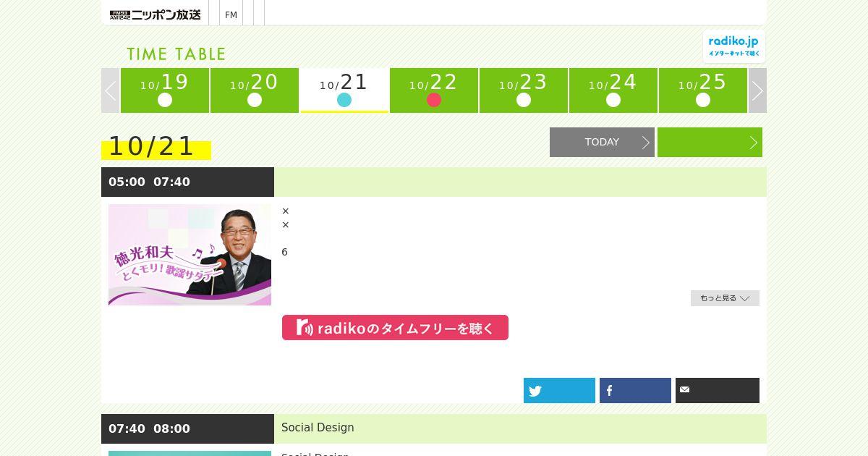This screenshot has height=456, width=868.
Task: Open the Social Design program thumbnail
Action: [190, 453]
